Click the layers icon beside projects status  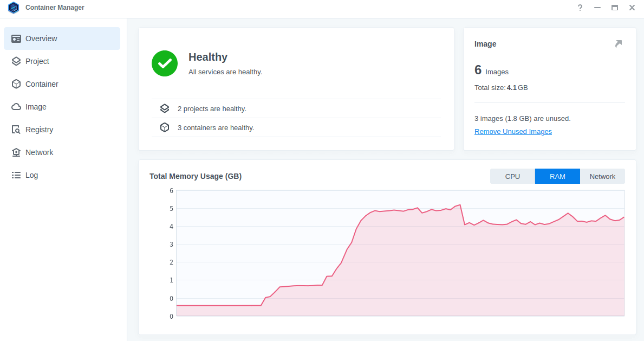point(165,108)
